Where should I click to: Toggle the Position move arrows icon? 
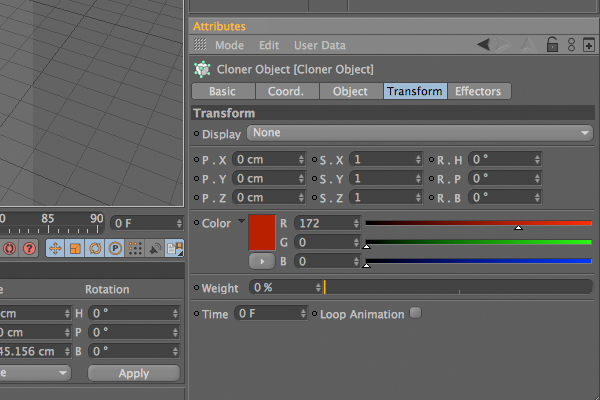coord(55,248)
